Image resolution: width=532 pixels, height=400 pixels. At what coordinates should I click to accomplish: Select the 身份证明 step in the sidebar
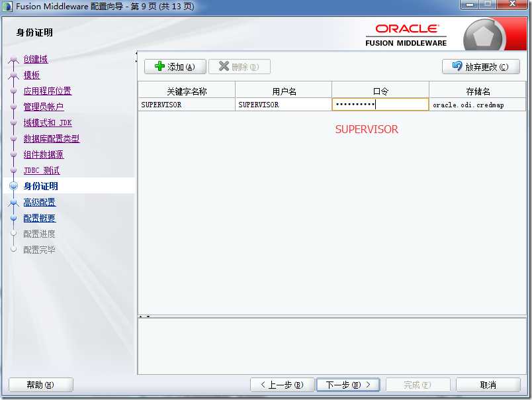tap(41, 186)
